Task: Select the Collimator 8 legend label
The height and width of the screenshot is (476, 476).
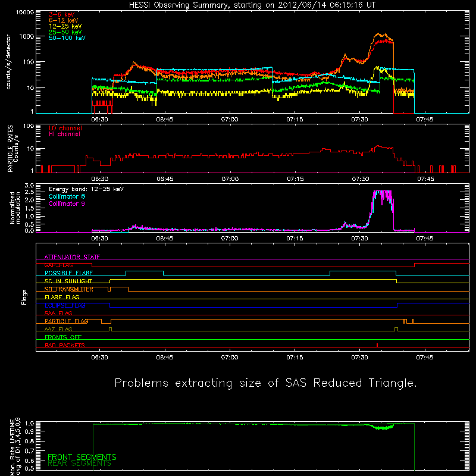Action: click(67, 196)
